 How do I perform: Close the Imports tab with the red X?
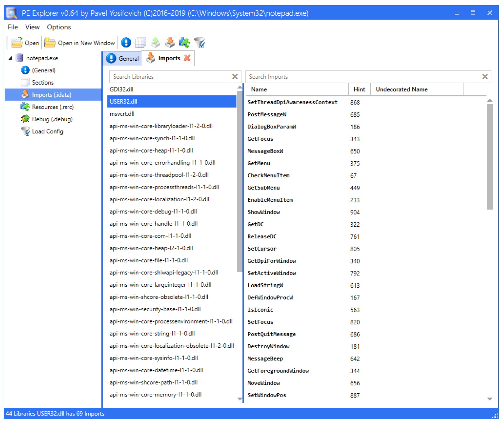[x=187, y=58]
